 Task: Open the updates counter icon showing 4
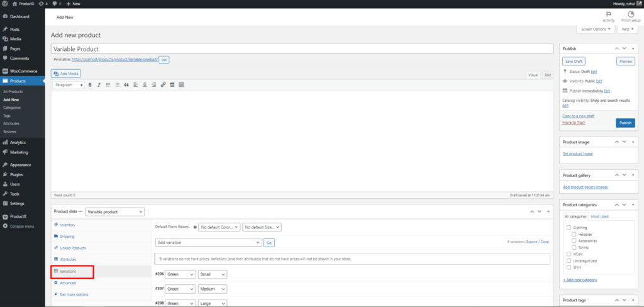click(43, 4)
